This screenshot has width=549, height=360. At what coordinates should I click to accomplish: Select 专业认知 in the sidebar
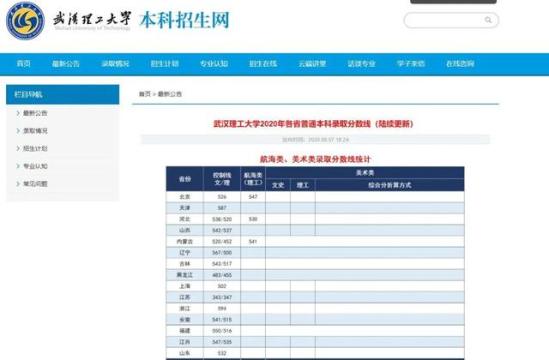(35, 166)
